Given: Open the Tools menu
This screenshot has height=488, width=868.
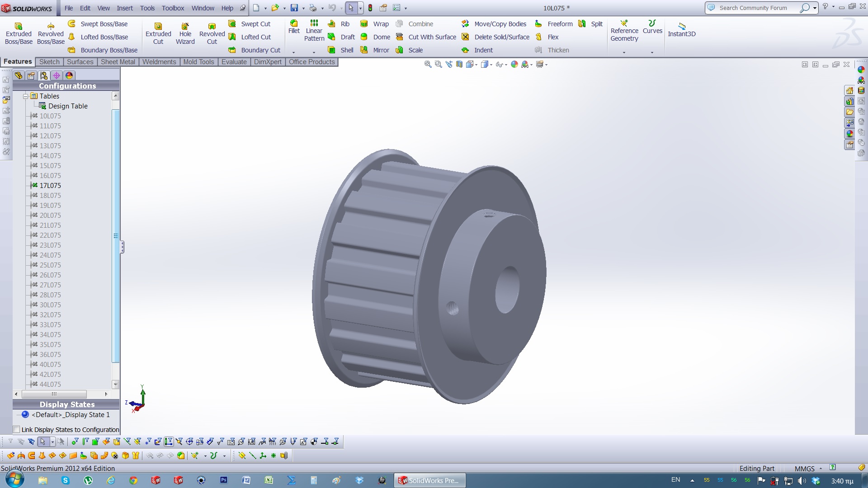Looking at the screenshot, I should 147,8.
